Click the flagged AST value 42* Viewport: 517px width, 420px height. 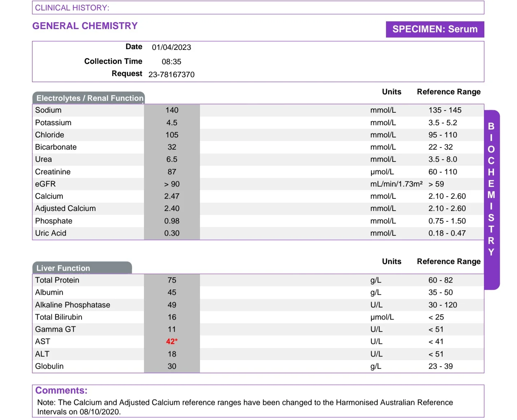point(172,341)
